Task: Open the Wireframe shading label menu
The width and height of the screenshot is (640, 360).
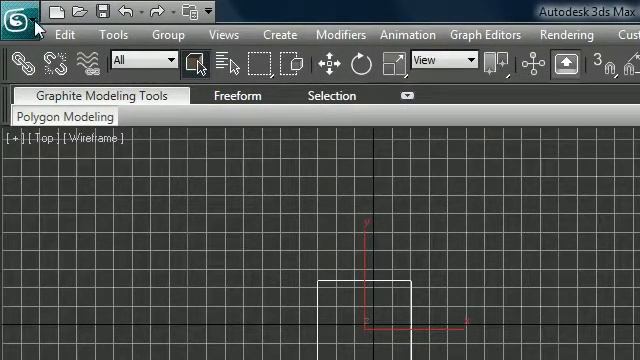Action: (93, 138)
